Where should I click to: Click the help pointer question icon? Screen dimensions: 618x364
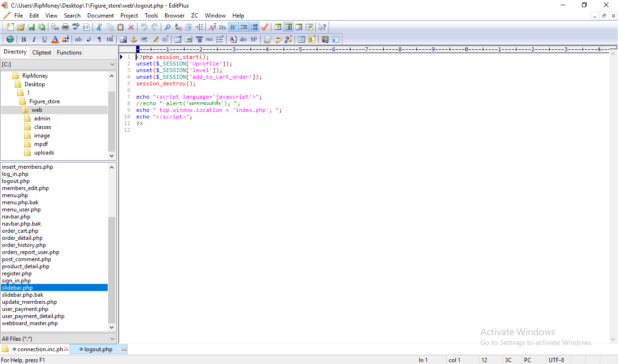pyautogui.click(x=322, y=27)
